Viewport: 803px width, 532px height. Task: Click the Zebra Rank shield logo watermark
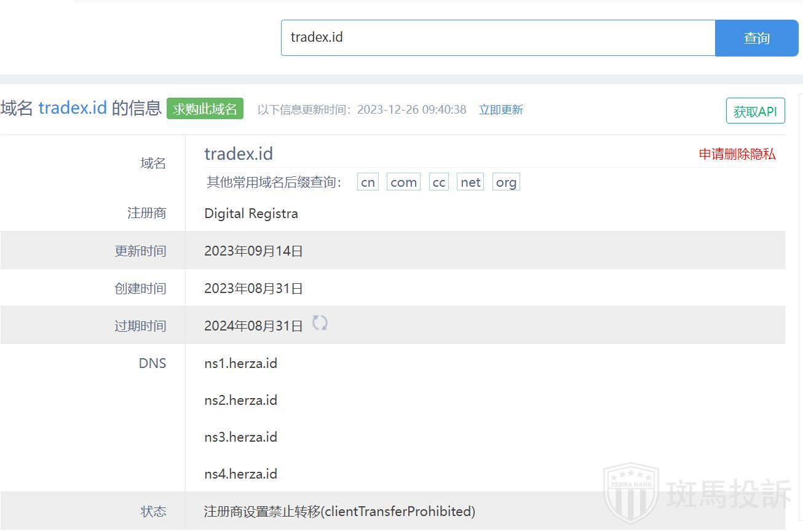pyautogui.click(x=630, y=495)
